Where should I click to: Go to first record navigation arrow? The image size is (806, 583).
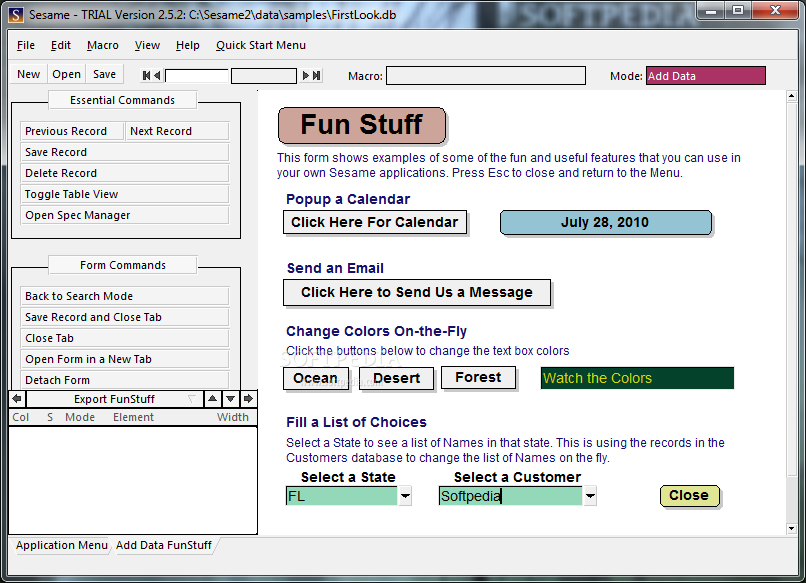[x=146, y=76]
